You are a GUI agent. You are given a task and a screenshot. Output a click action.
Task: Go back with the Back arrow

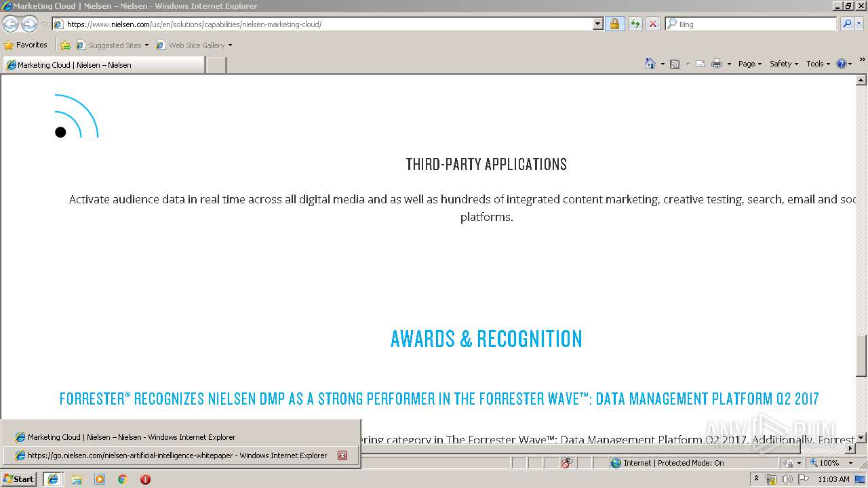tap(10, 24)
